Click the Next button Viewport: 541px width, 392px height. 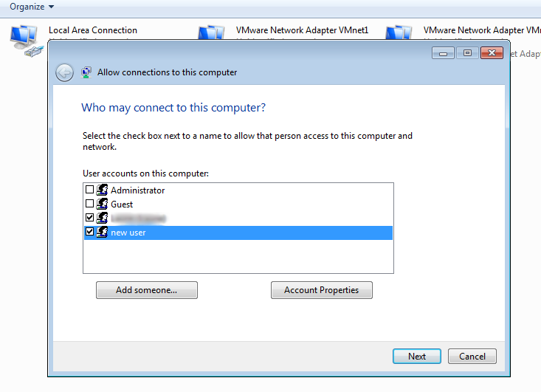coord(417,357)
